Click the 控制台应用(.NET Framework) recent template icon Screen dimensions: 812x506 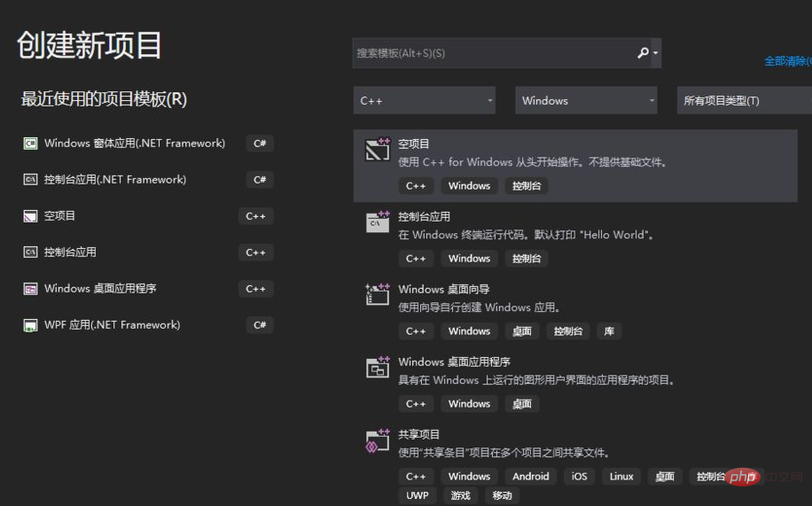[x=30, y=180]
